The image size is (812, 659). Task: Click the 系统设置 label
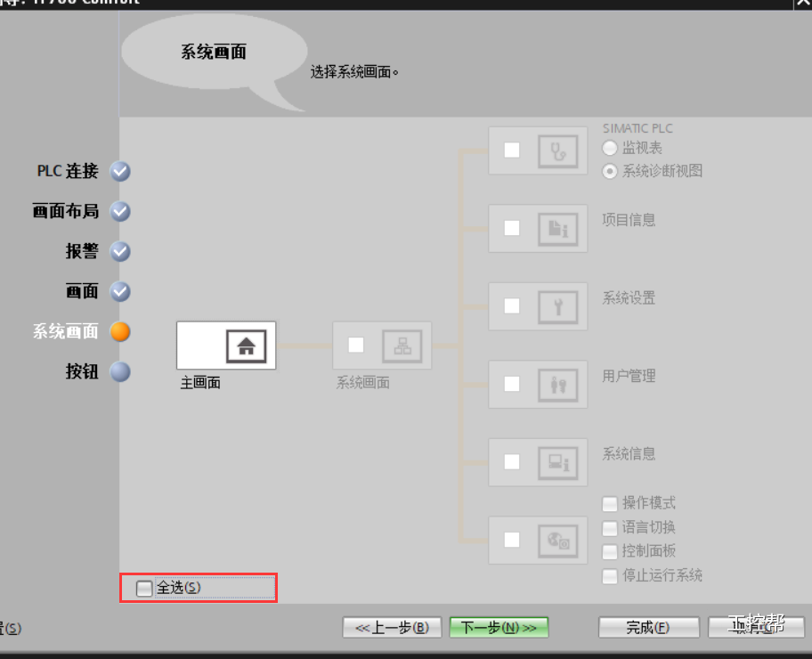(x=629, y=298)
